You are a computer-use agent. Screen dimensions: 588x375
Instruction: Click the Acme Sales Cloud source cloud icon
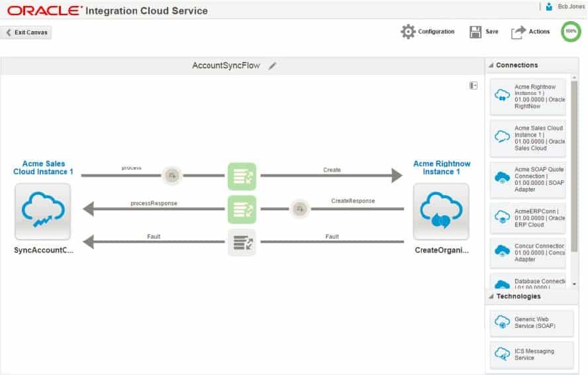click(43, 211)
